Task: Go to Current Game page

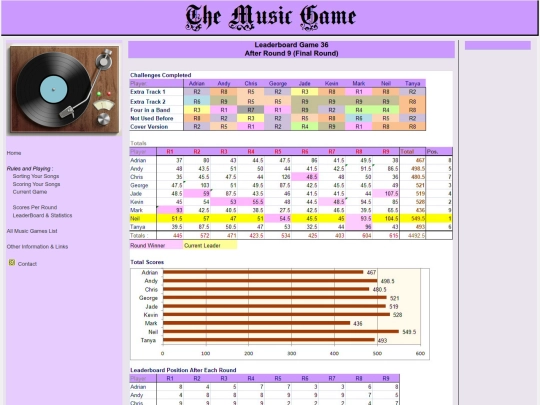Action: pyautogui.click(x=30, y=192)
